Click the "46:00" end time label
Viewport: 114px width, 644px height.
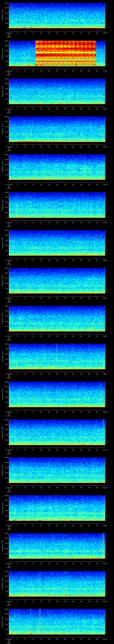(105, 639)
